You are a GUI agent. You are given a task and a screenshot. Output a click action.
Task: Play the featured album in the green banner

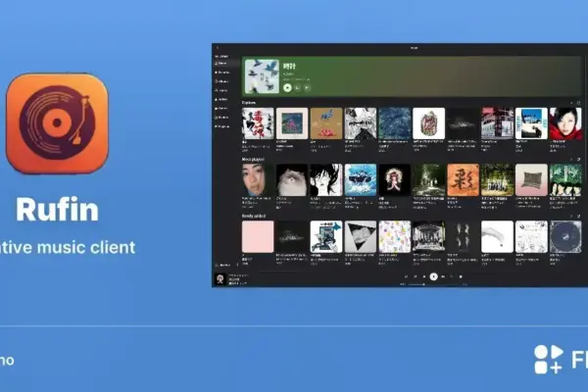[x=287, y=88]
